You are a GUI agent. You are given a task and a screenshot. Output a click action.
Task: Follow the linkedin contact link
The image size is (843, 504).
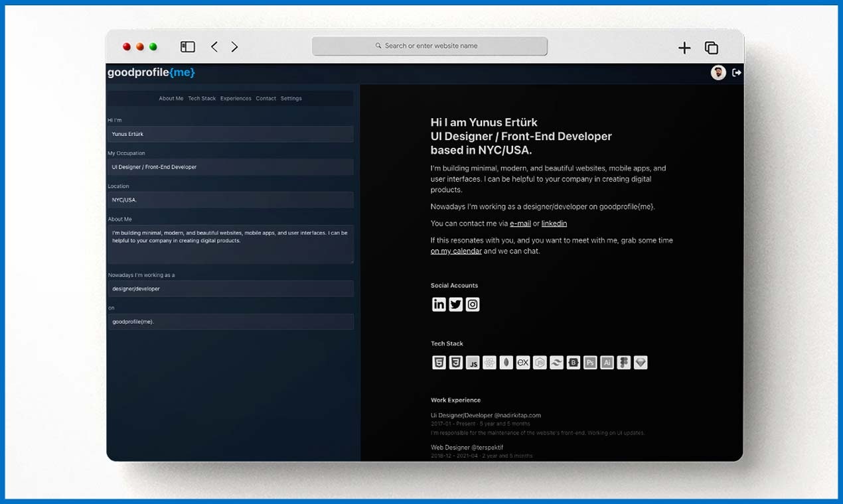pyautogui.click(x=554, y=223)
